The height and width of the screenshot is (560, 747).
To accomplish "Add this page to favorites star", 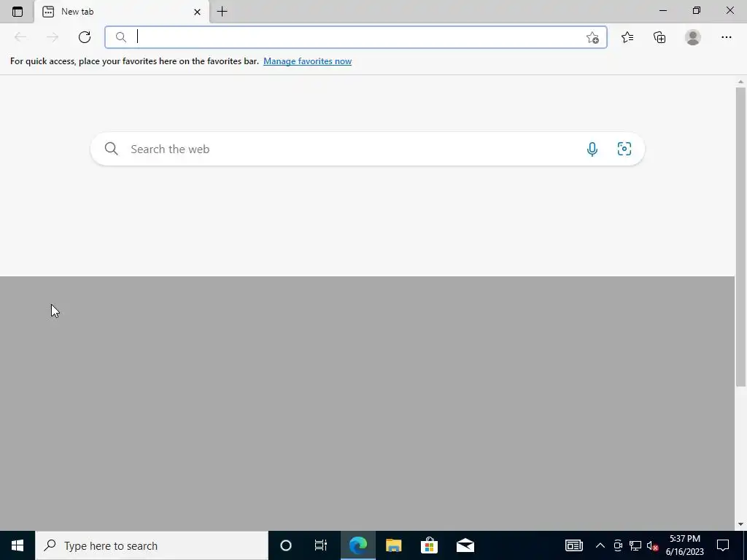I will click(x=592, y=38).
